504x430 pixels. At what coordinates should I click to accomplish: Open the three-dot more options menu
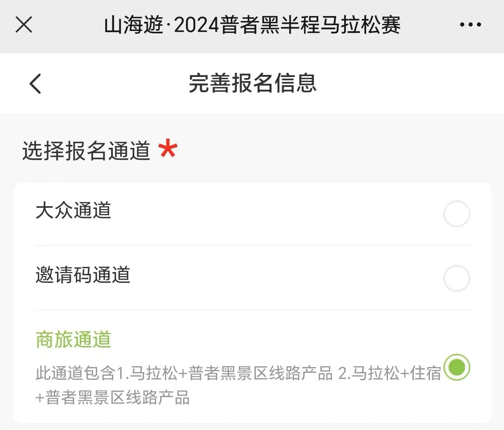470,25
